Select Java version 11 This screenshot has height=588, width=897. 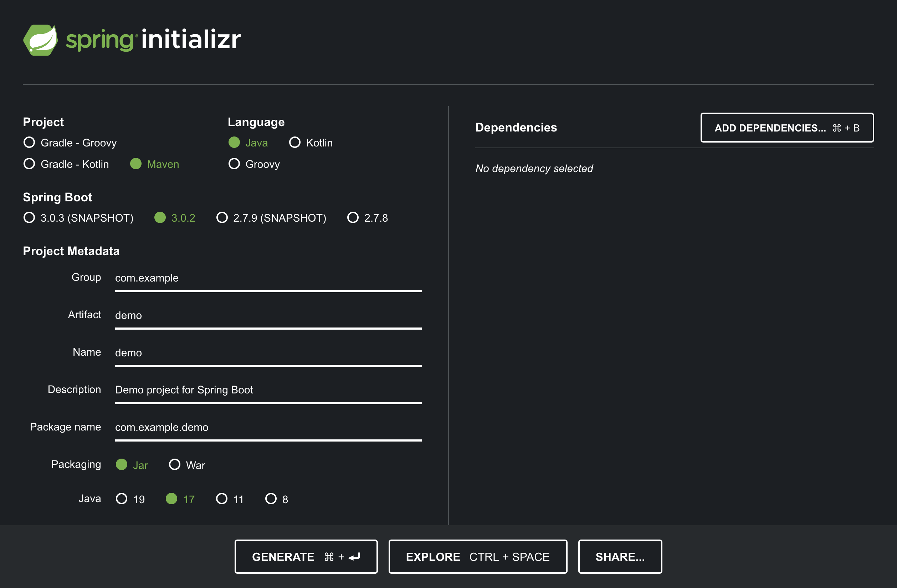pos(230,499)
